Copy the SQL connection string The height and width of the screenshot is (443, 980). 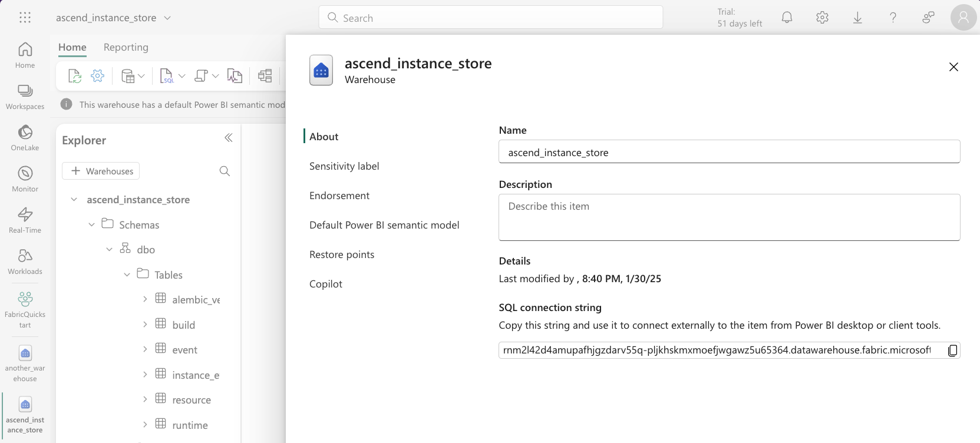(952, 351)
